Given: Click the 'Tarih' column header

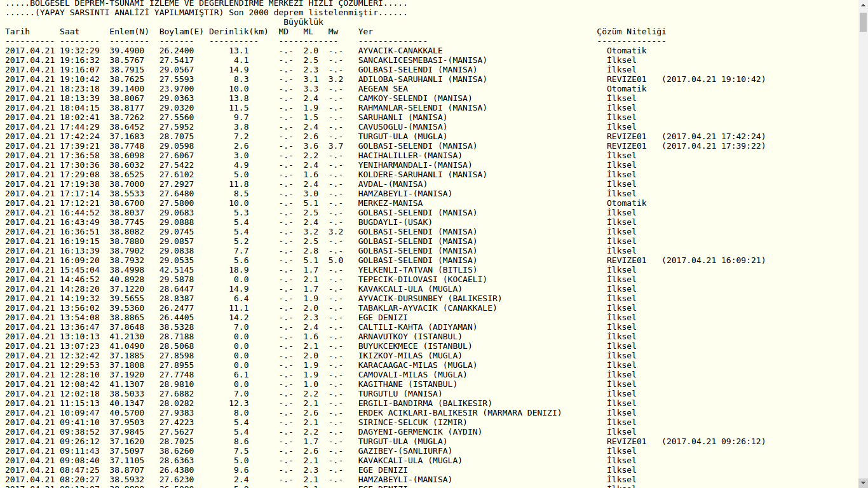Looking at the screenshot, I should [17, 32].
